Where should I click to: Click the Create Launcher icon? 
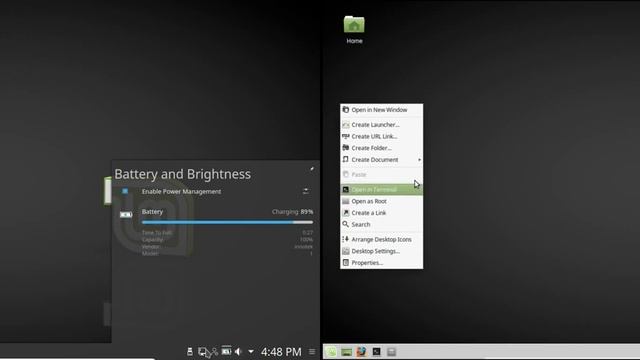[346, 124]
